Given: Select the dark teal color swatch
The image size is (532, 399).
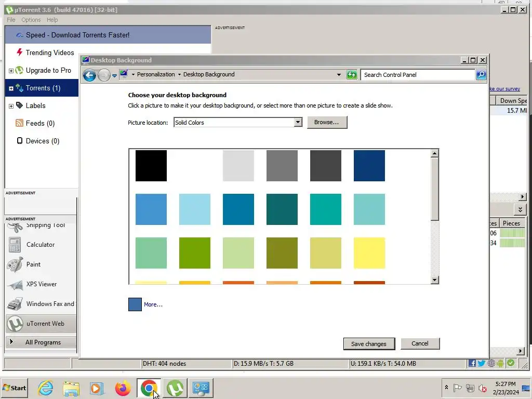Looking at the screenshot, I should pyautogui.click(x=282, y=209).
